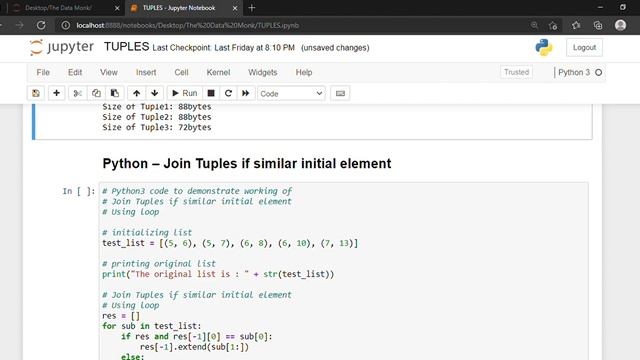Restart kernel and run all fast-forward icon
This screenshot has height=360, width=640.
pos(246,93)
